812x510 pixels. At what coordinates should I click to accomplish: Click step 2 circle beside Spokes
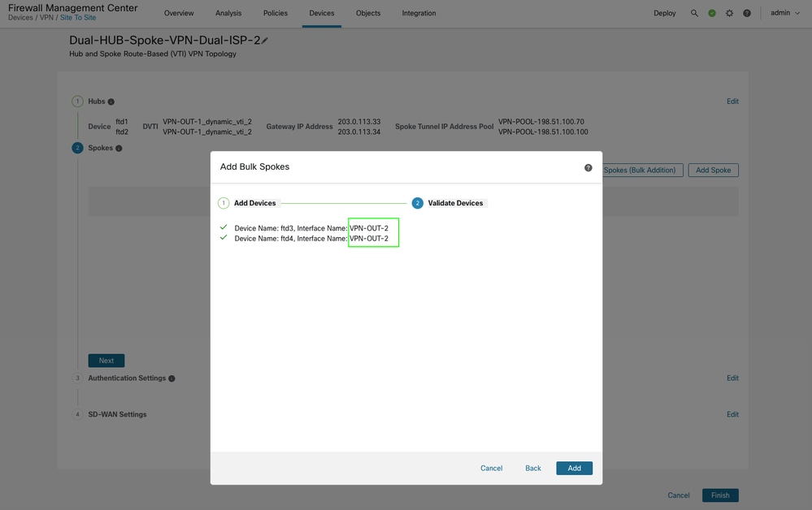pos(77,148)
